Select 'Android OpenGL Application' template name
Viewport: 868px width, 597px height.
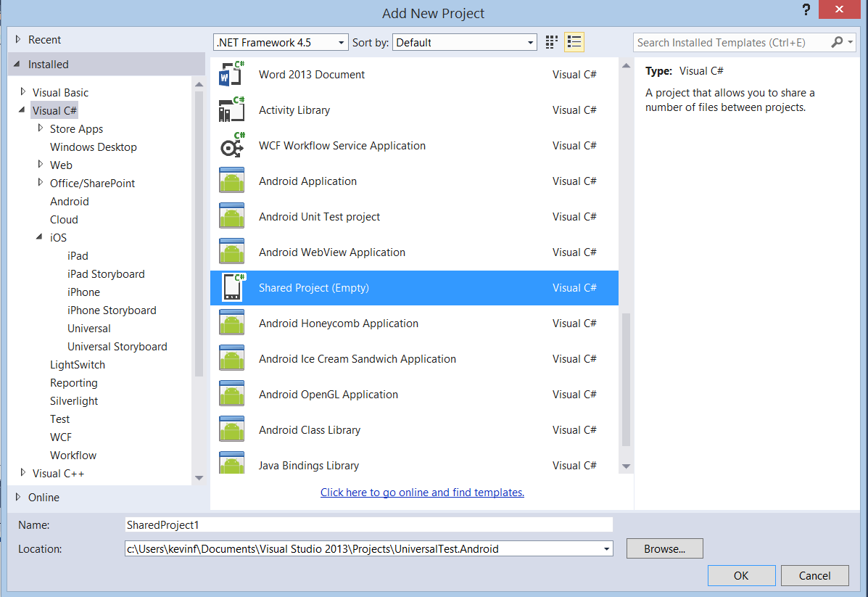click(328, 395)
